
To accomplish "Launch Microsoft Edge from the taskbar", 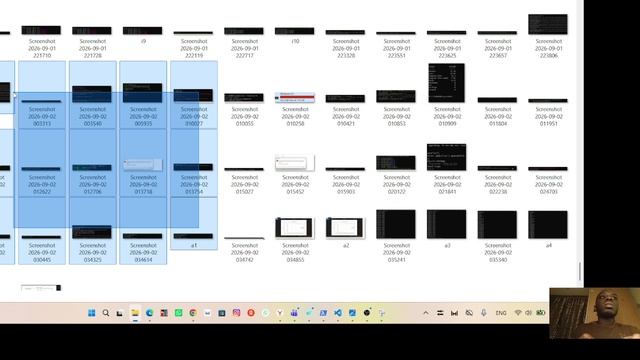I will (x=149, y=313).
